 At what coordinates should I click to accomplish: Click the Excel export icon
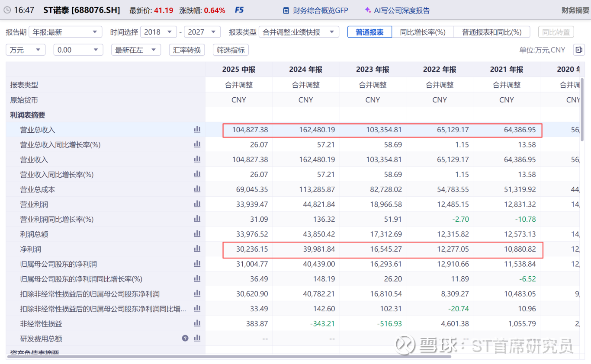pos(578,50)
